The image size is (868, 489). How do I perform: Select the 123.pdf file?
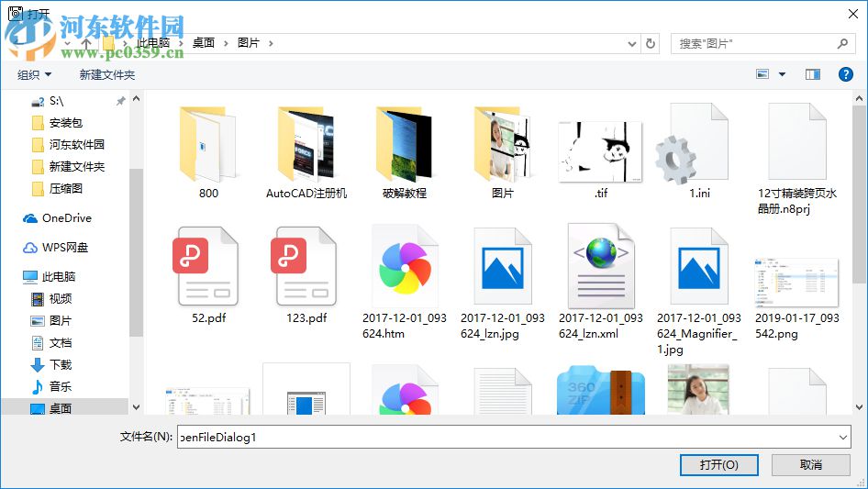[306, 275]
